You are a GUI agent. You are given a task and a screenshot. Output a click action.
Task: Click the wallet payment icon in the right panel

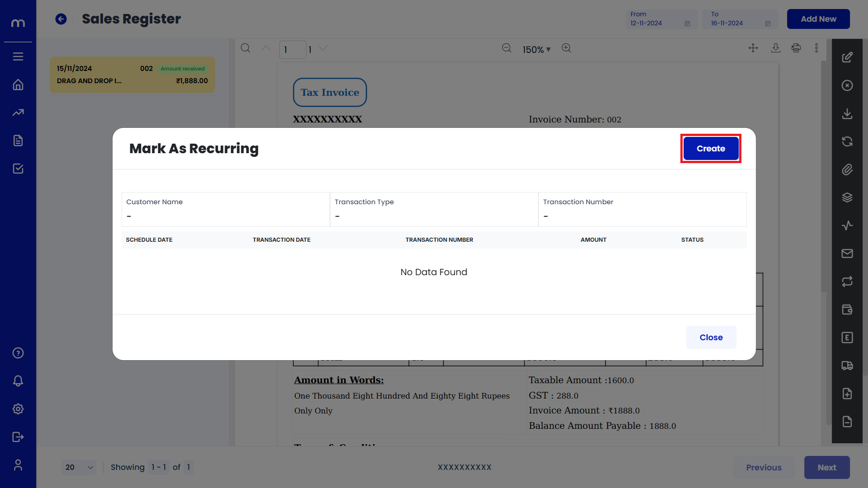coord(847,310)
